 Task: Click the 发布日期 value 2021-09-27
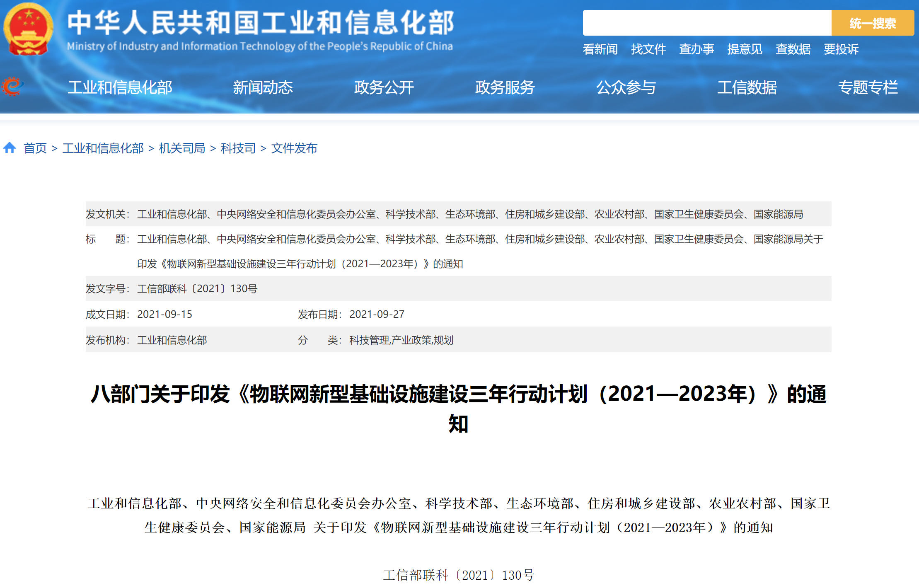pyautogui.click(x=377, y=314)
